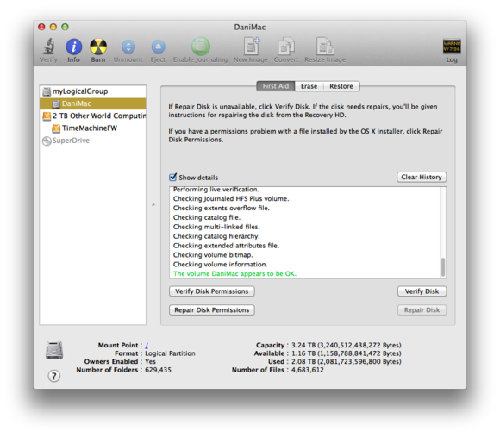Open the help question mark button

pos(54,376)
